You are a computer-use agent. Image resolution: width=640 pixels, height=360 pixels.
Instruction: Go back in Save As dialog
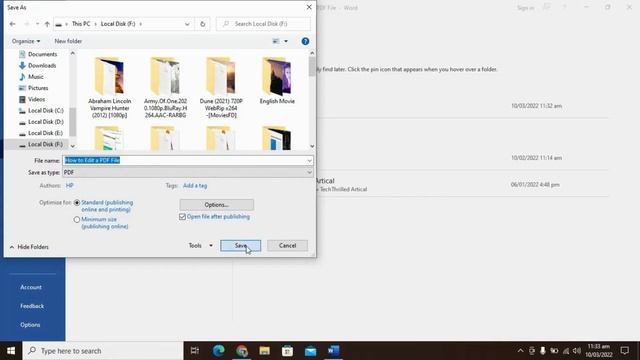[x=12, y=24]
